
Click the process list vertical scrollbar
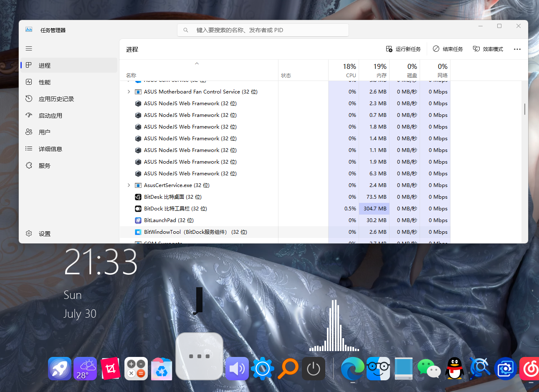coord(525,109)
